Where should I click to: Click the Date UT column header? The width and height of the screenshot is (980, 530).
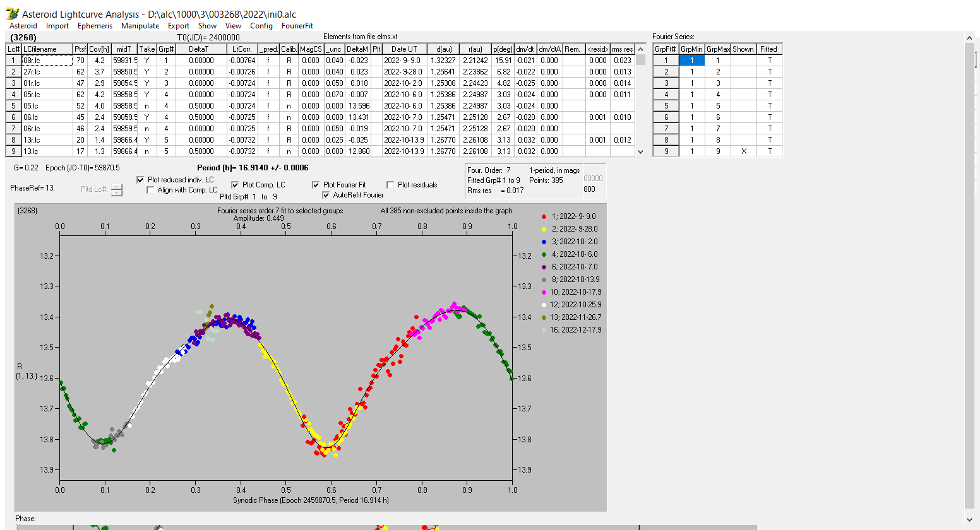tap(404, 49)
